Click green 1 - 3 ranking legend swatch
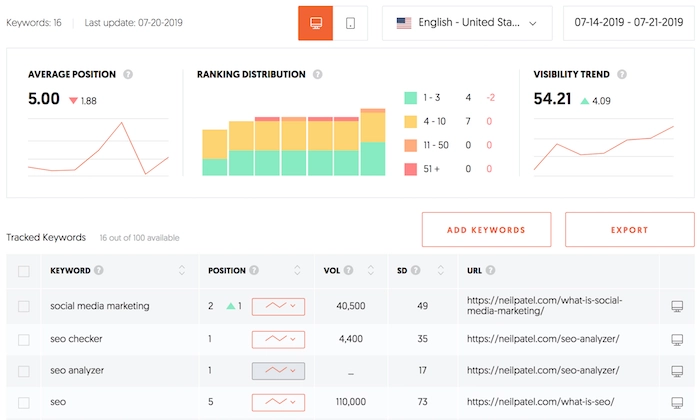This screenshot has height=420, width=700. [x=410, y=98]
